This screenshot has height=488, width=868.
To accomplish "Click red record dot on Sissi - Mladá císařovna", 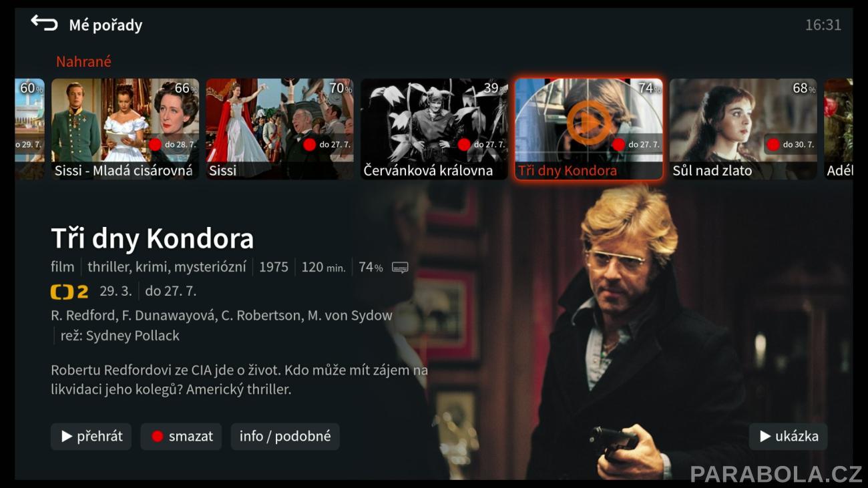I will click(x=155, y=144).
